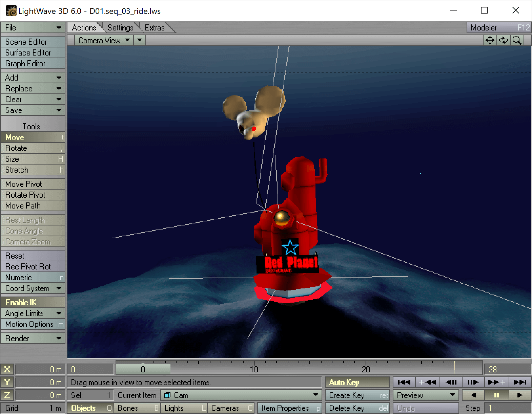Open the Render dropdown menu
This screenshot has height=414, width=532.
[33, 338]
